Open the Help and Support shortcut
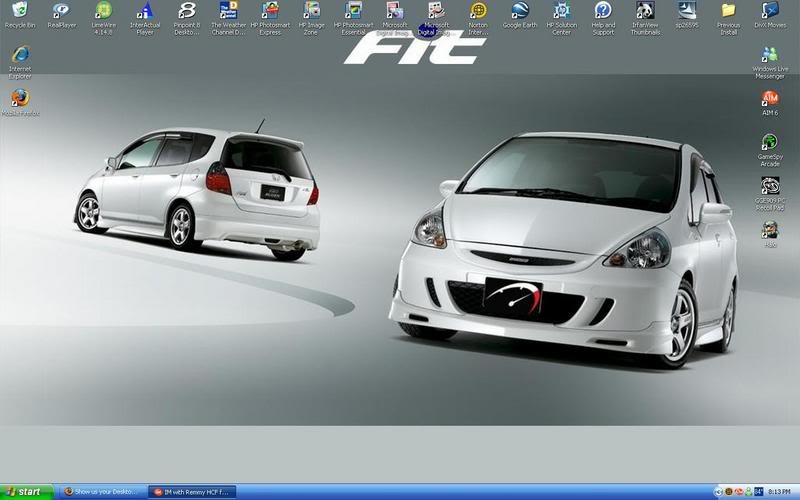 [x=603, y=18]
